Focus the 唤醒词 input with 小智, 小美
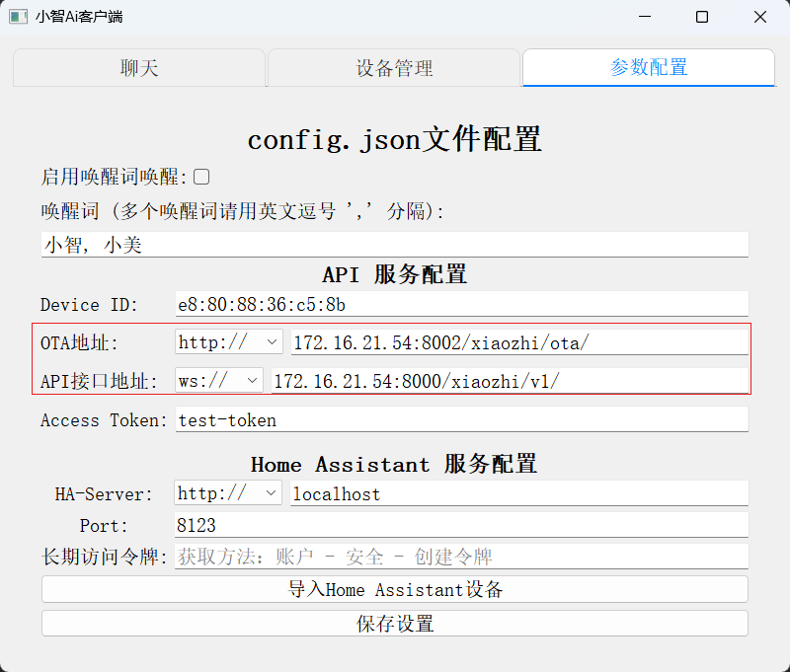The image size is (790, 672). [395, 245]
